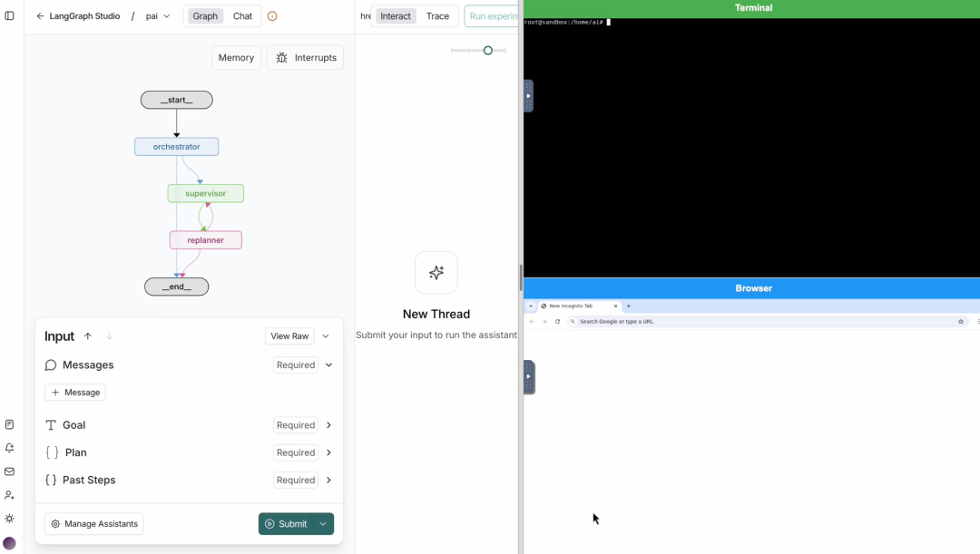Screen dimensions: 980x554
Task: Toggle the View Raw input option
Action: [289, 335]
